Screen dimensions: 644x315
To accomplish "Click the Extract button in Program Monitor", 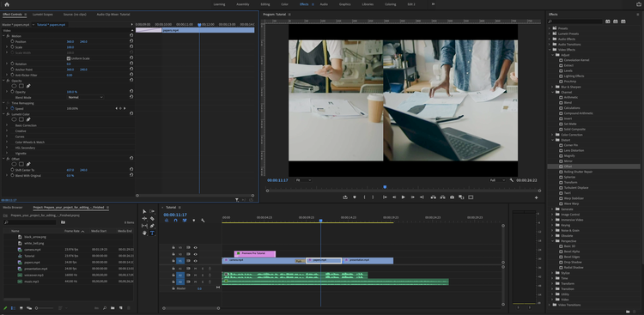I will click(x=442, y=197).
